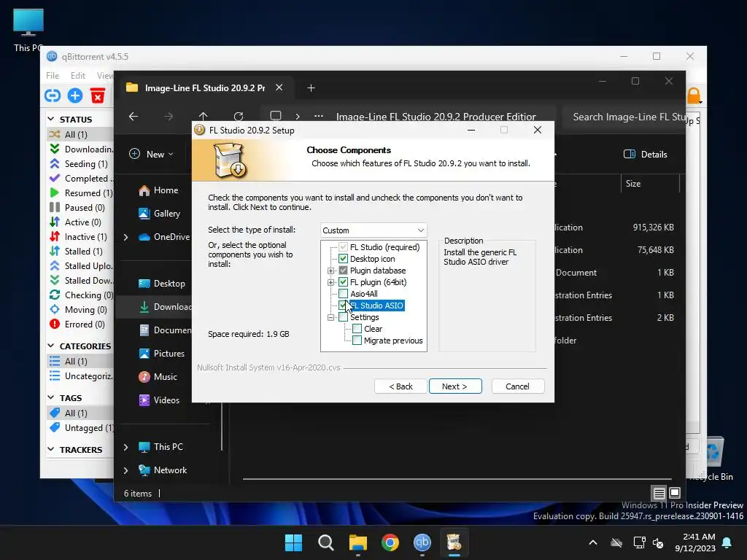Enable the Asio4All component checkbox
Image resolution: width=747 pixels, height=560 pixels.
(343, 294)
